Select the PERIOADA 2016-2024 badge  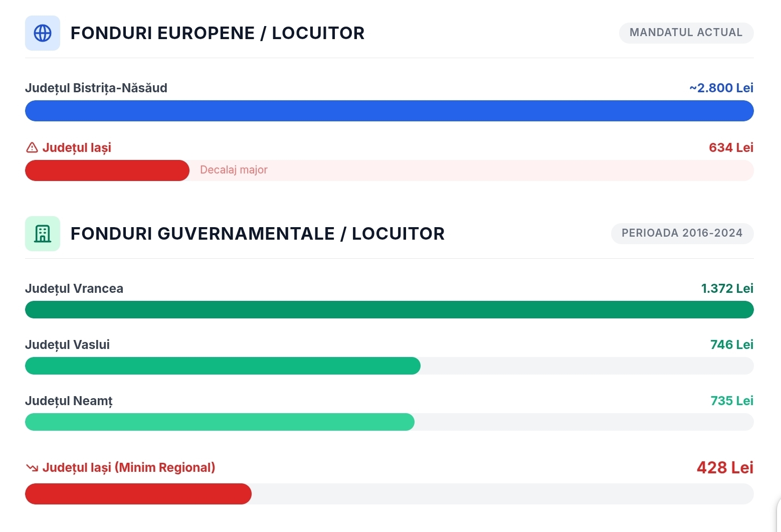click(682, 233)
